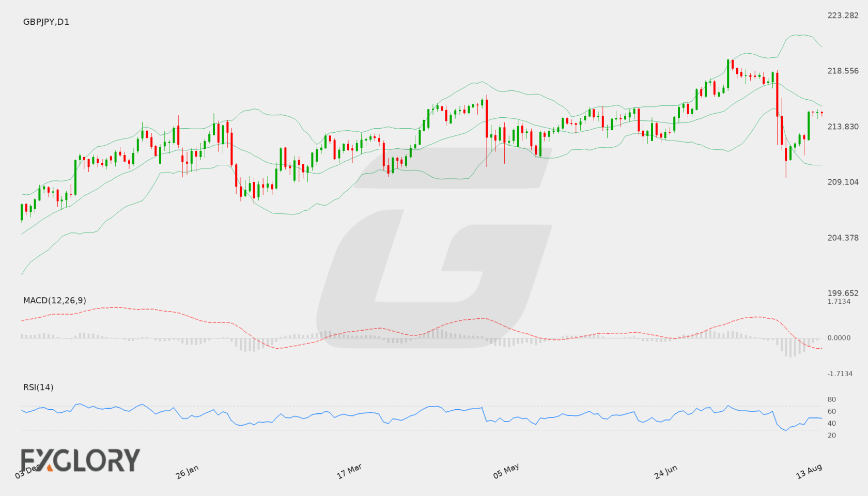The image size is (868, 496).
Task: Click the 204.378 price axis label
Action: (x=843, y=238)
